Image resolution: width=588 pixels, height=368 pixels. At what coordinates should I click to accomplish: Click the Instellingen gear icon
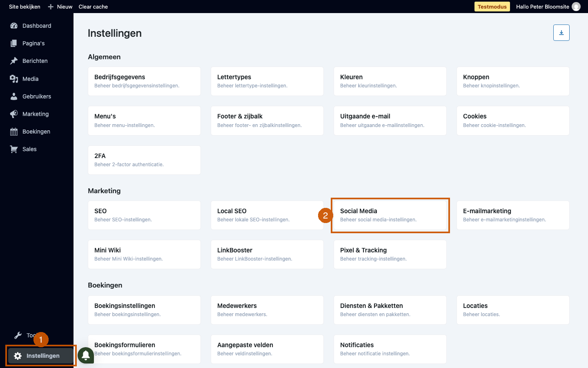[18, 356]
